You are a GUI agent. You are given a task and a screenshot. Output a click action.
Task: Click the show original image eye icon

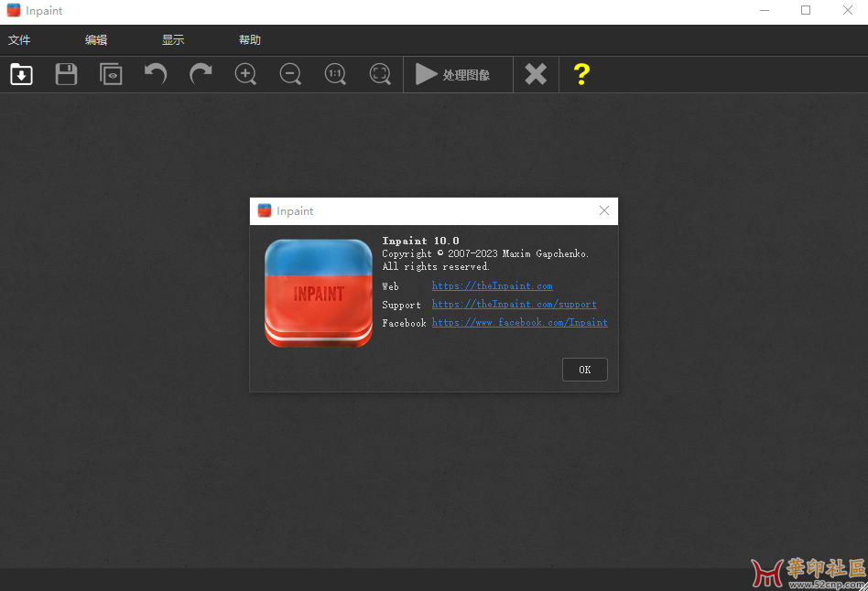coord(111,74)
